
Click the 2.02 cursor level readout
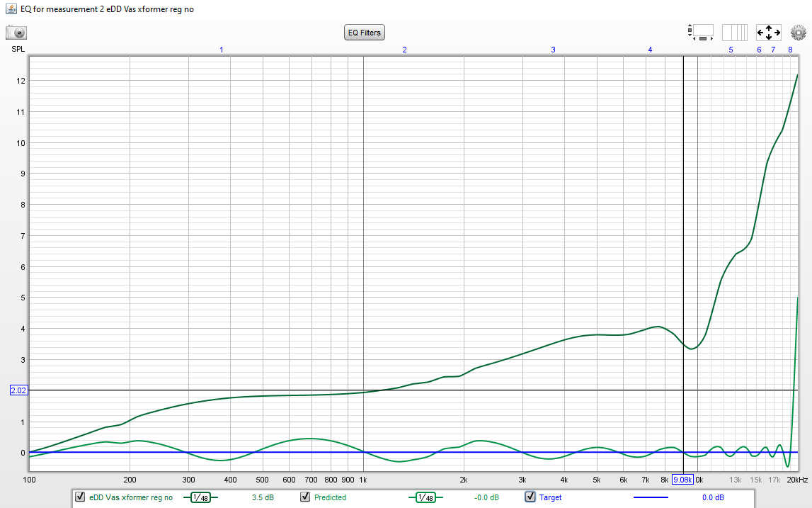18,390
